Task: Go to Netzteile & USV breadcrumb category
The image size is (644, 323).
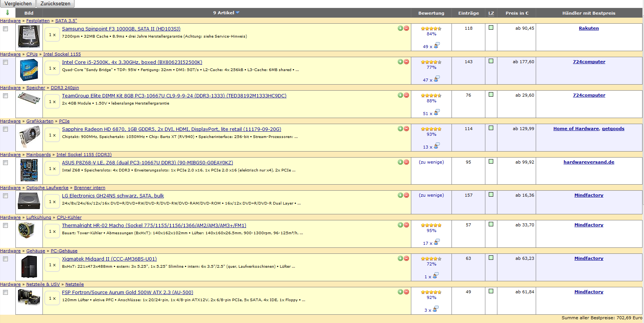Action: point(43,284)
